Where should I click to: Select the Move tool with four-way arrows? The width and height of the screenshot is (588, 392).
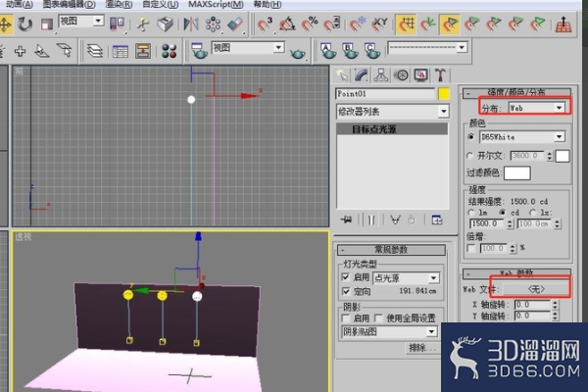click(x=5, y=24)
